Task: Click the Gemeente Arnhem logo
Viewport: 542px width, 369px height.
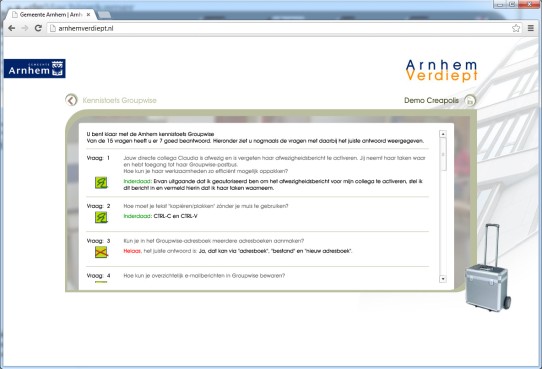Action: (35, 68)
